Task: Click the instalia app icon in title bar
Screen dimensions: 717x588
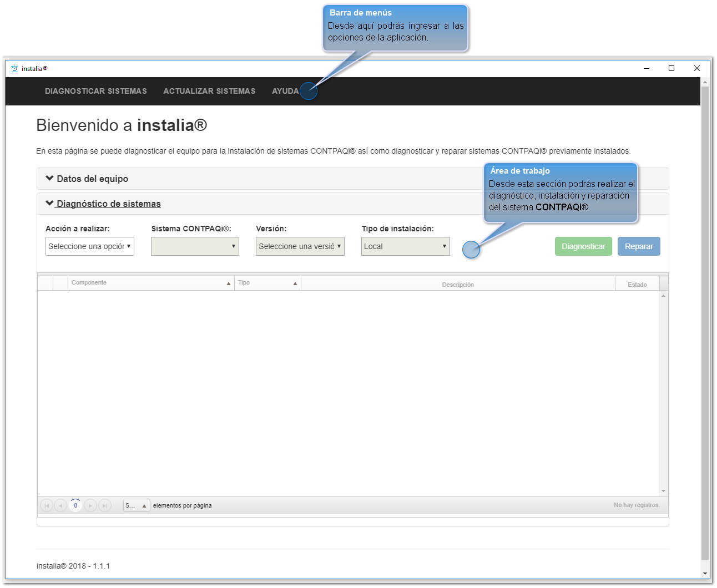Action: pyautogui.click(x=14, y=68)
